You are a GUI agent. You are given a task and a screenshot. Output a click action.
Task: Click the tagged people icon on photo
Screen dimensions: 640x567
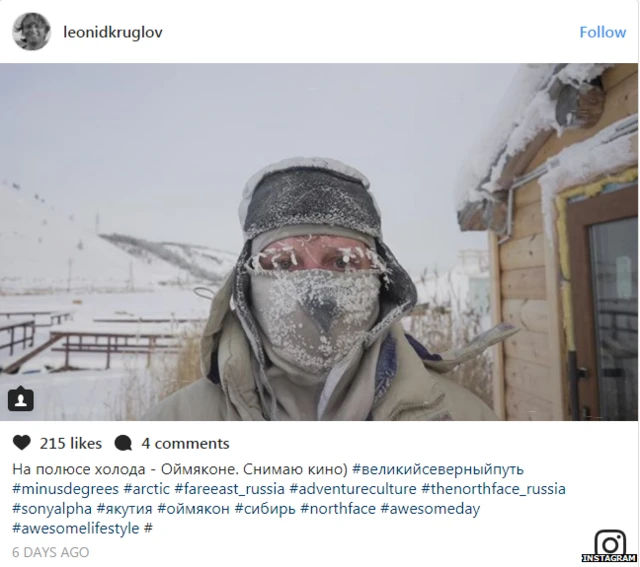pyautogui.click(x=21, y=399)
